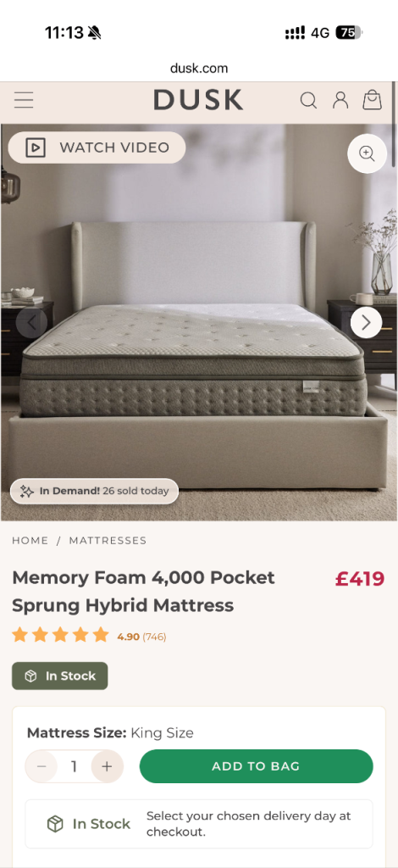Tap the search magnifier icon
The image size is (398, 868).
[x=308, y=100]
